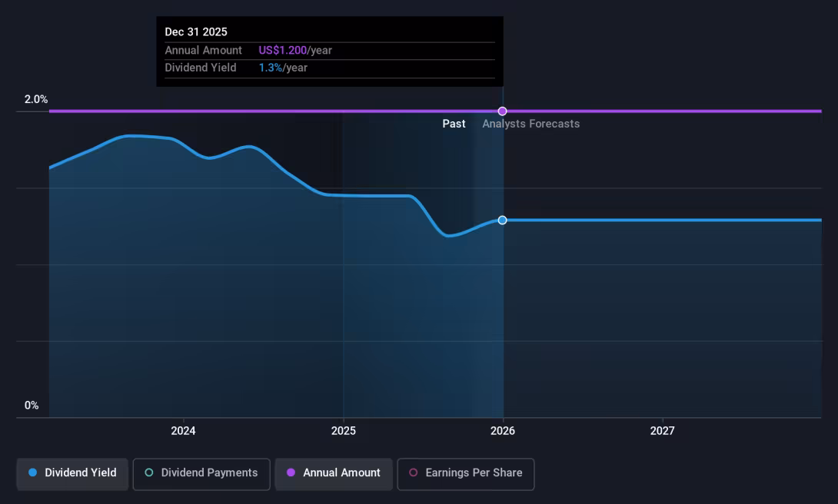This screenshot has width=838, height=504.
Task: Click the 2.0% y-axis label
Action: [36, 99]
